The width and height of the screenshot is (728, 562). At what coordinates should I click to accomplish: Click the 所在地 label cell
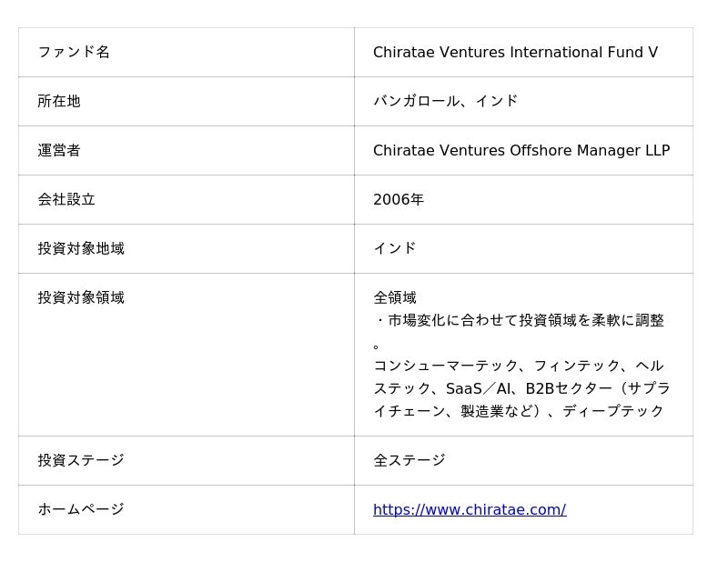click(x=59, y=102)
